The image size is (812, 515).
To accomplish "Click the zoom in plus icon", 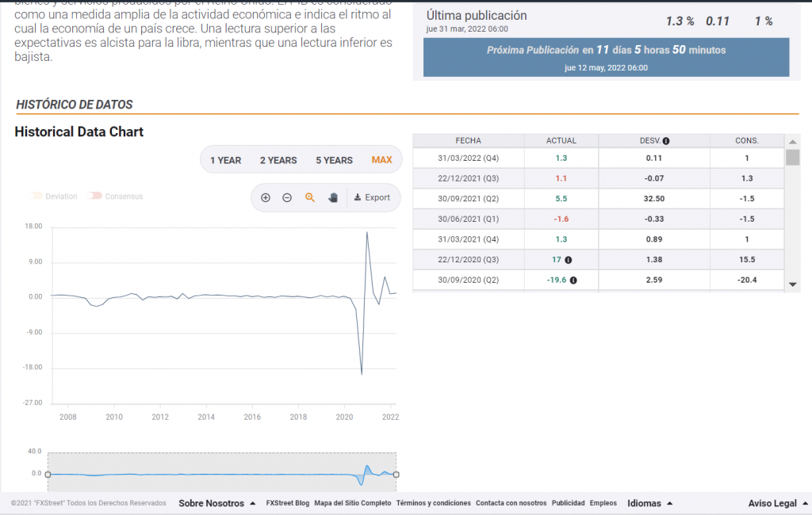I will tap(266, 197).
